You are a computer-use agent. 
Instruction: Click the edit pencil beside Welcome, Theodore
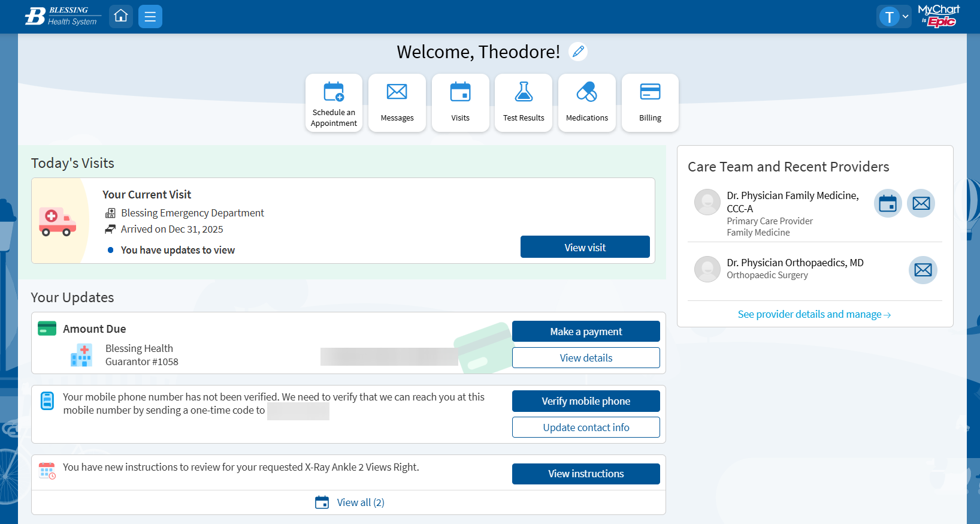click(578, 52)
